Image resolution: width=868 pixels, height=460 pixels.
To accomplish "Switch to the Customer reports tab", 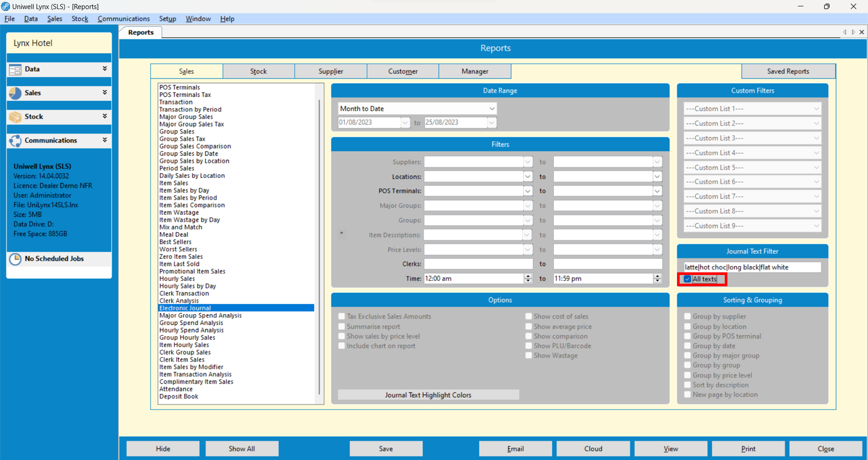I will (403, 71).
